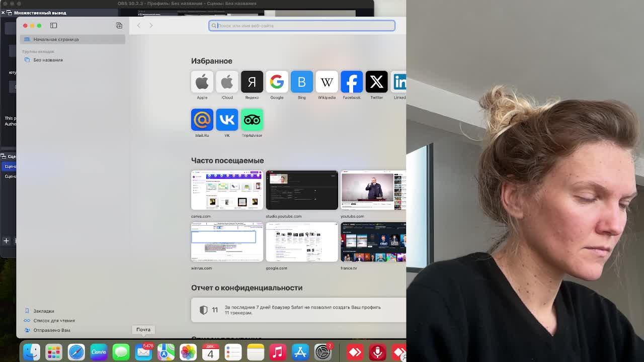644x362 pixels.
Task: Open the Google favorite
Action: coord(277,81)
